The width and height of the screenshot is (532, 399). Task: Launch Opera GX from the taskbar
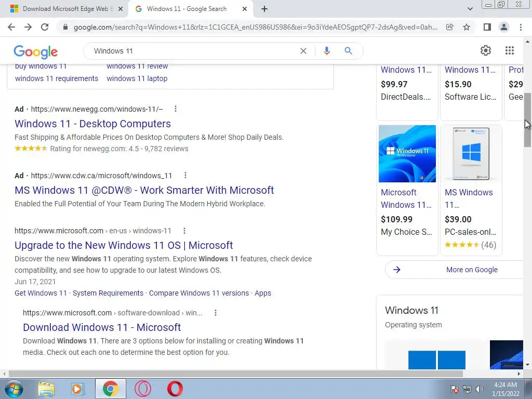[x=142, y=389]
